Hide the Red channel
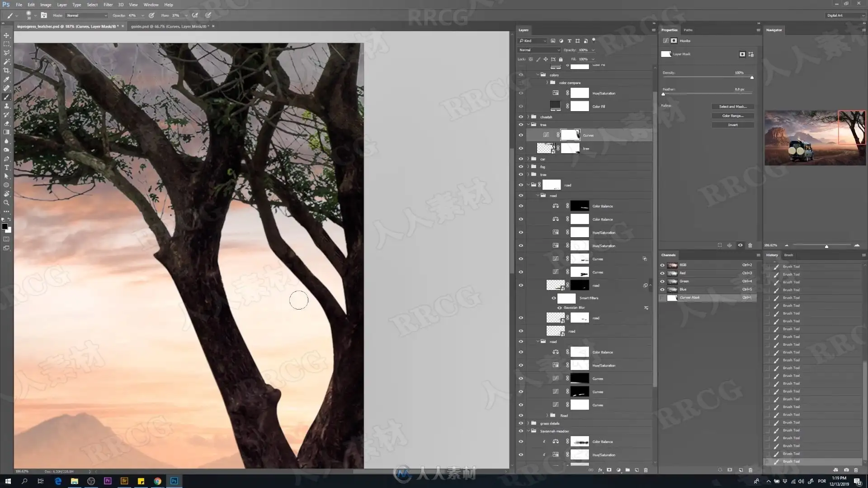This screenshot has width=868, height=488. pyautogui.click(x=662, y=273)
